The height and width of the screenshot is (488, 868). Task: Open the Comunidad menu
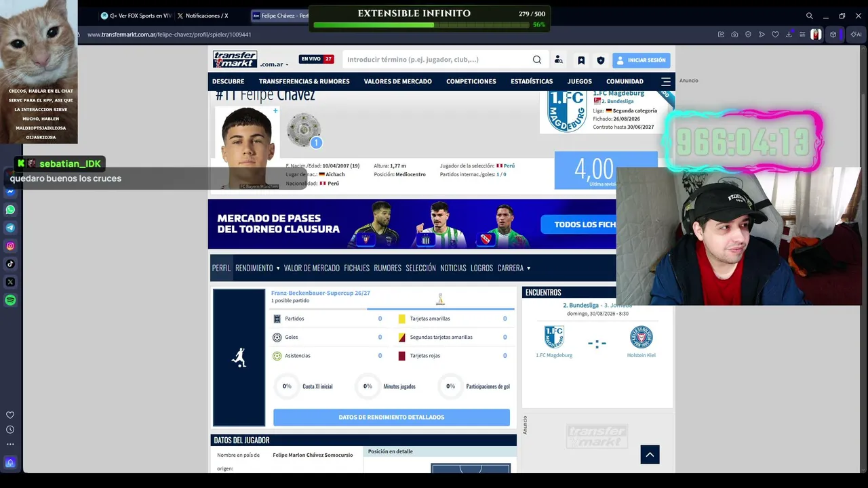[625, 81]
